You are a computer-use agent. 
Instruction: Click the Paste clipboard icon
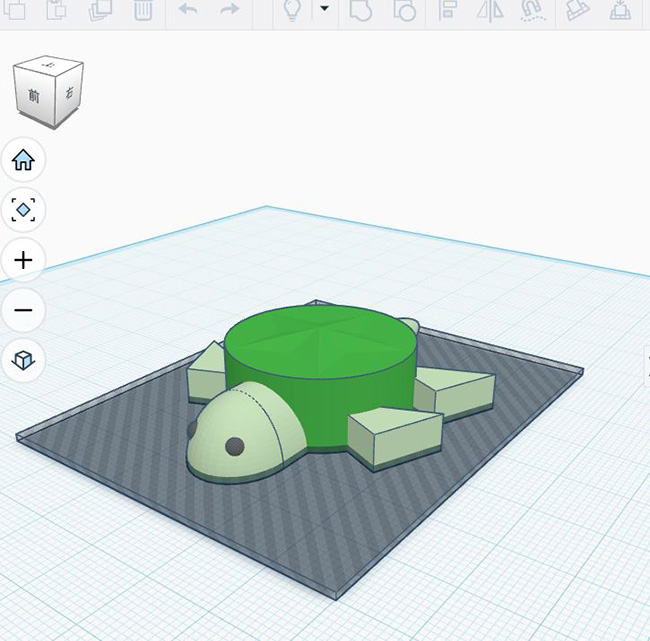(x=57, y=9)
